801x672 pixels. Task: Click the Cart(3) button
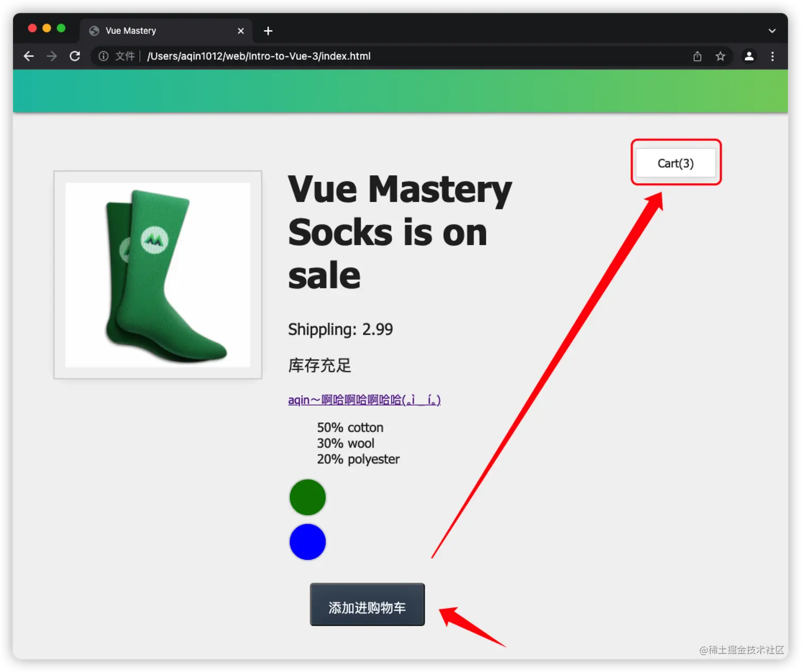click(675, 163)
